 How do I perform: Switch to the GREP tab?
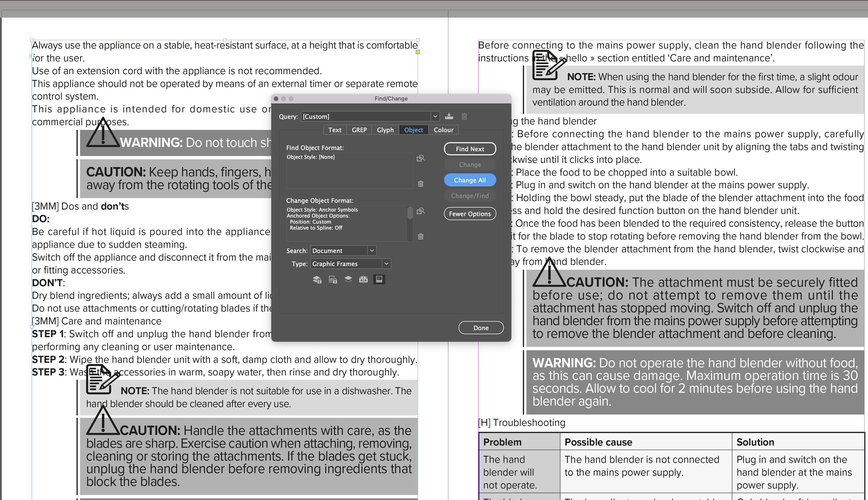359,130
